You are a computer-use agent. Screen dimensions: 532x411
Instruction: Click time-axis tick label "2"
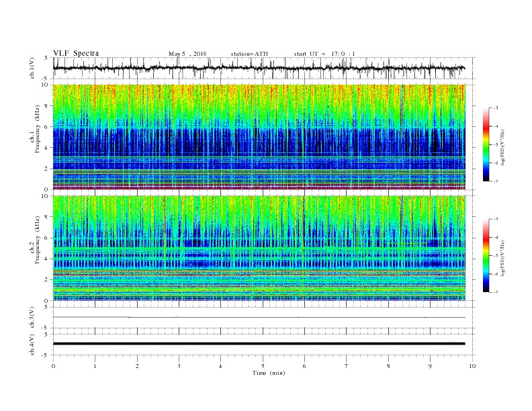[137, 366]
